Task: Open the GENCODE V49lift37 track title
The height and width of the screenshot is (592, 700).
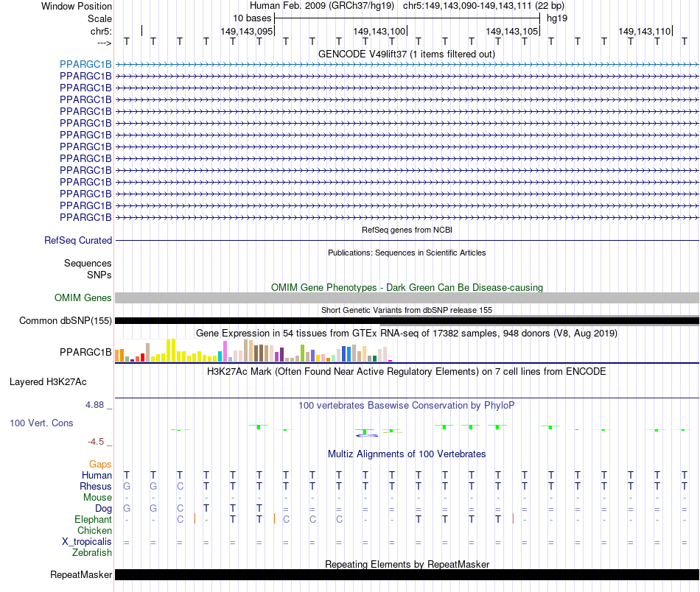Action: [407, 54]
